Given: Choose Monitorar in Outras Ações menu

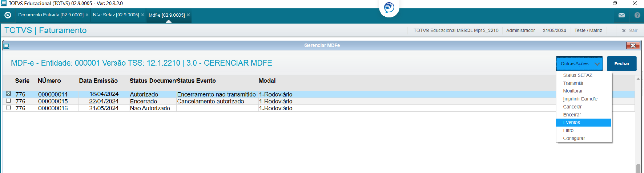Looking at the screenshot, I should point(584,91).
